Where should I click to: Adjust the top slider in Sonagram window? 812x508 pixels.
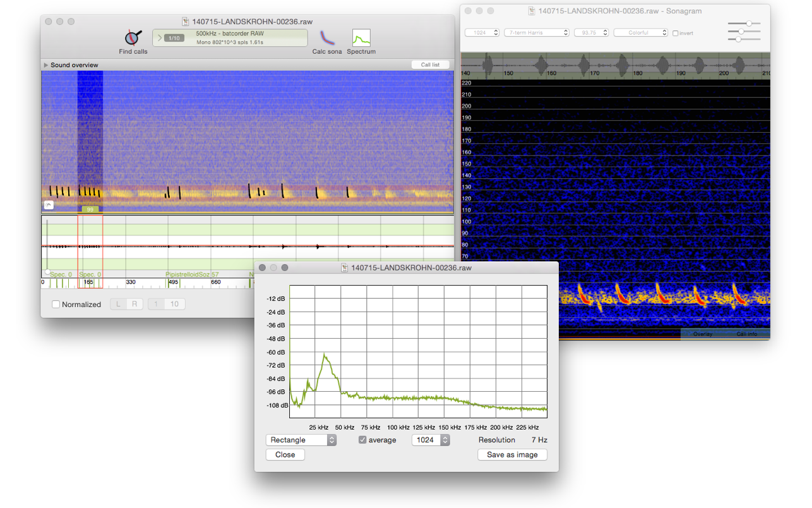[749, 23]
